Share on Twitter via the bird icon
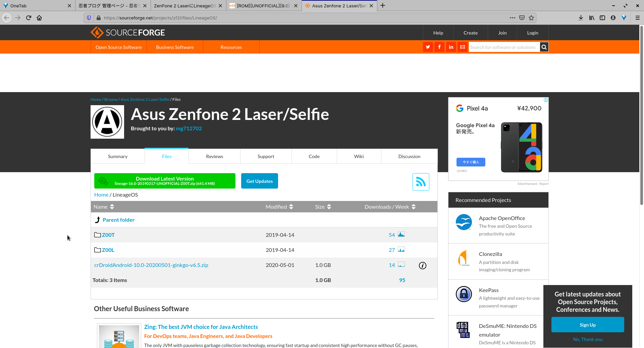 [428, 47]
